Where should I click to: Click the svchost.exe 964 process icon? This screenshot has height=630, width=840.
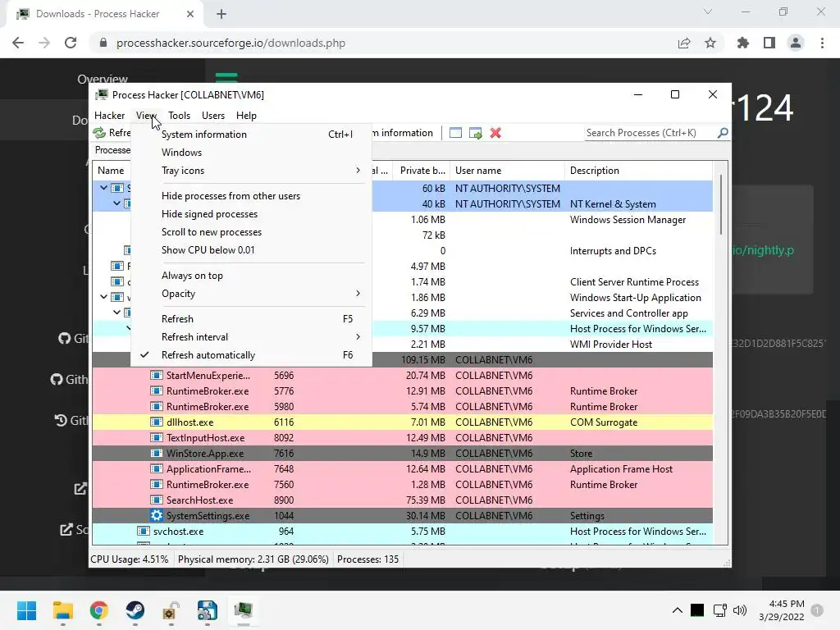(143, 531)
